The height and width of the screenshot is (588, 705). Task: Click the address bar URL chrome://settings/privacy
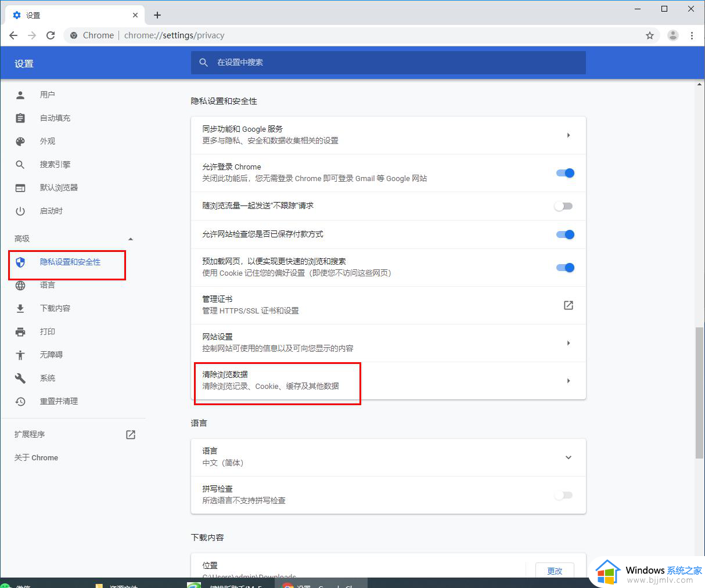pyautogui.click(x=174, y=35)
